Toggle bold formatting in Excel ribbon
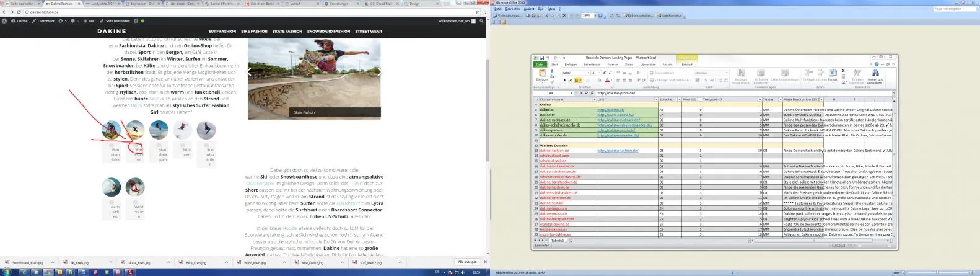The image size is (980, 276). coord(565,80)
